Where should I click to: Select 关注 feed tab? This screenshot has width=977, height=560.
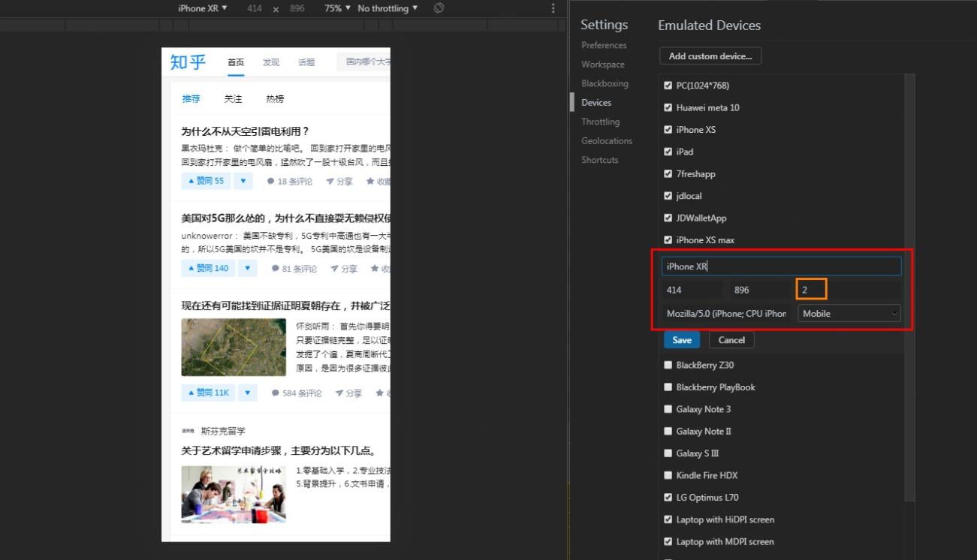point(233,99)
